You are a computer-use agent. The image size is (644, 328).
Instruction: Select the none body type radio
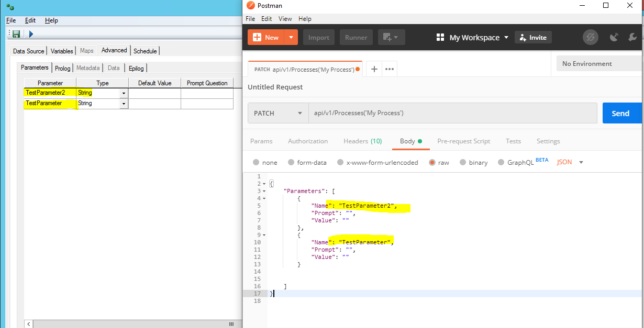point(256,162)
